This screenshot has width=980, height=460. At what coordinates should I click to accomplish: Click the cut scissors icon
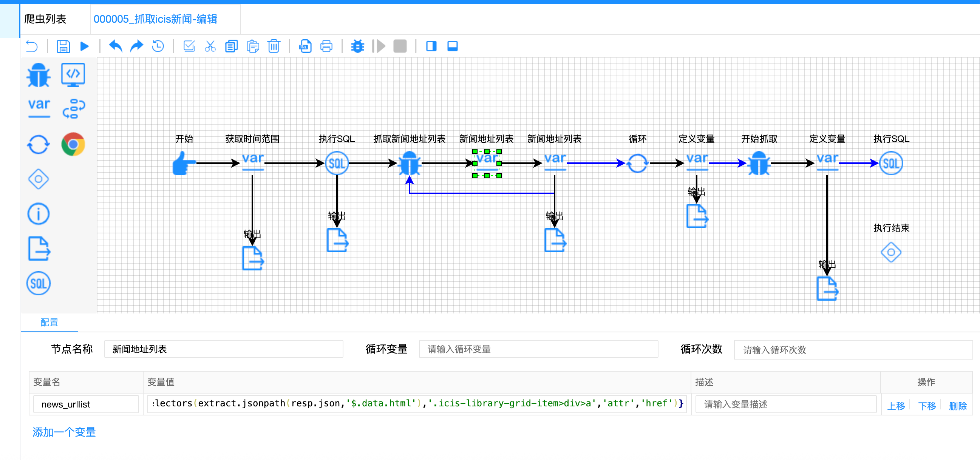tap(210, 46)
